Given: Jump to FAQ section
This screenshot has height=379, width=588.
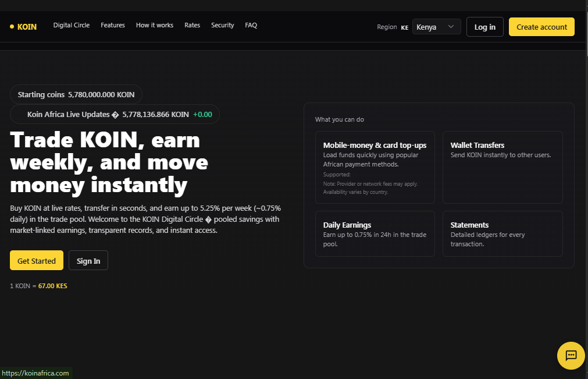Looking at the screenshot, I should click(x=251, y=25).
